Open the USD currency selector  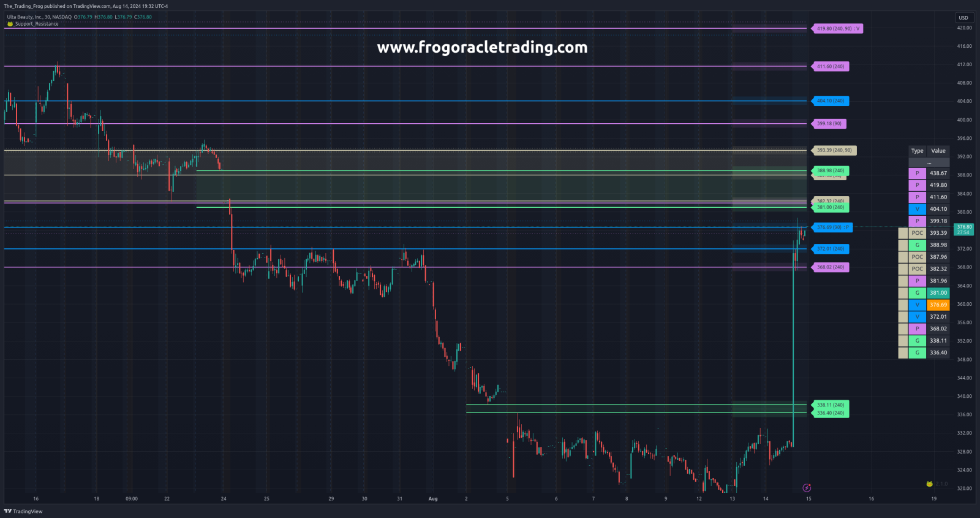click(x=963, y=18)
